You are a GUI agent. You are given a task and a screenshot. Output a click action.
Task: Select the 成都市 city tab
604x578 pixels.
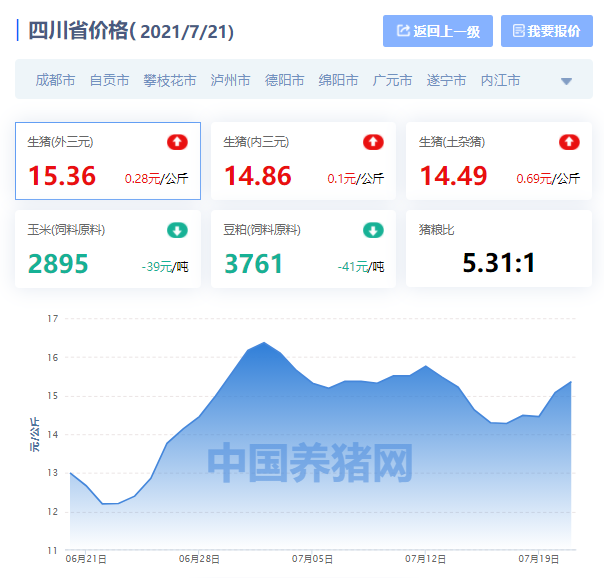click(55, 80)
